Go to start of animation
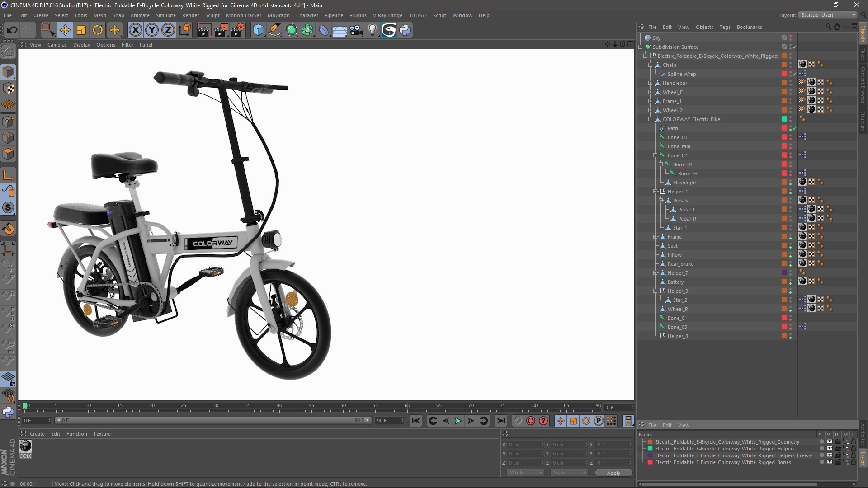The height and width of the screenshot is (488, 868). click(x=416, y=421)
